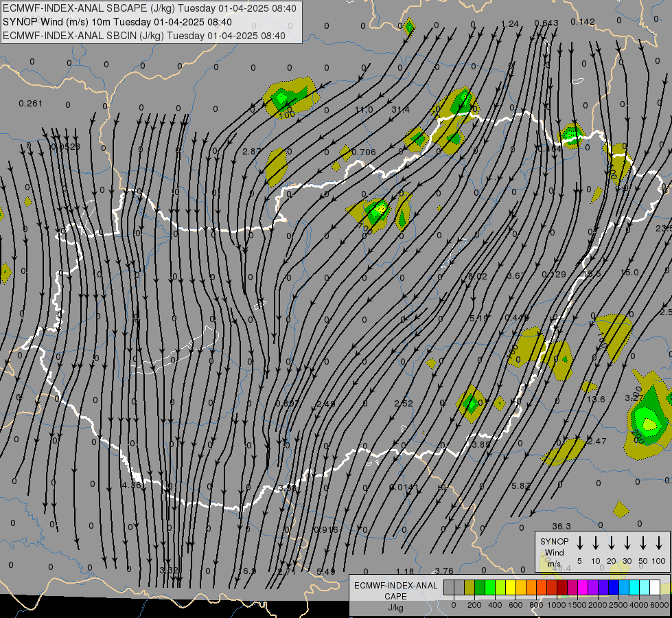
Task: Click the 5.82 value on the map
Action: point(521,486)
